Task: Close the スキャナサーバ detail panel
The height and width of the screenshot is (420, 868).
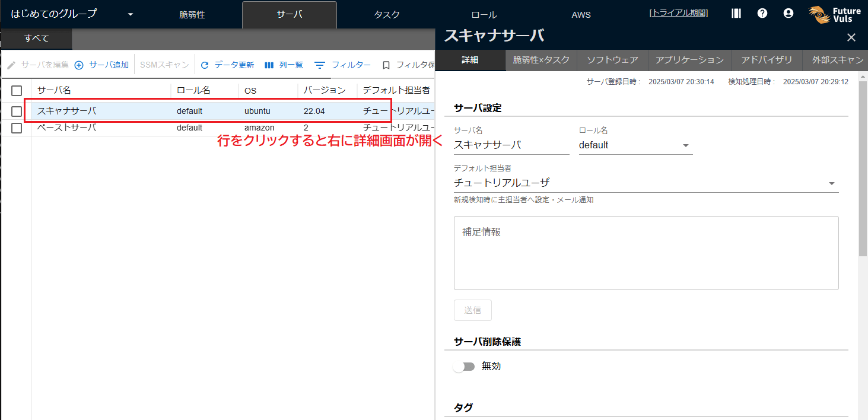Action: click(x=851, y=37)
